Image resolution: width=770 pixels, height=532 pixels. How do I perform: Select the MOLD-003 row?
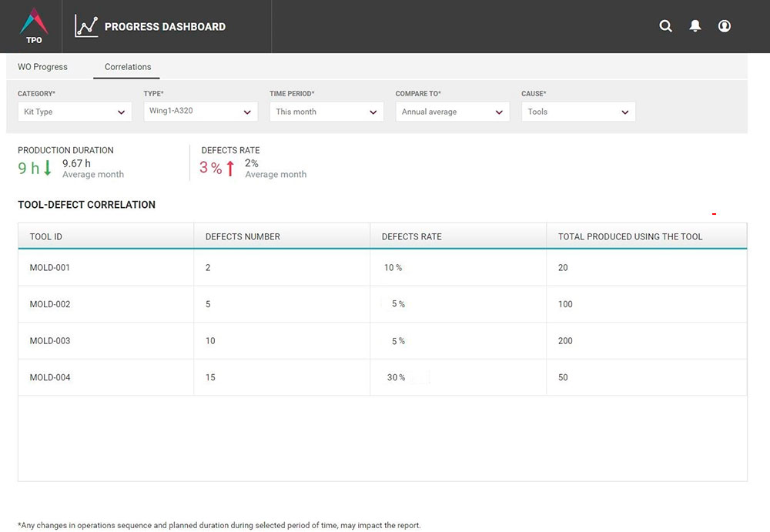383,341
